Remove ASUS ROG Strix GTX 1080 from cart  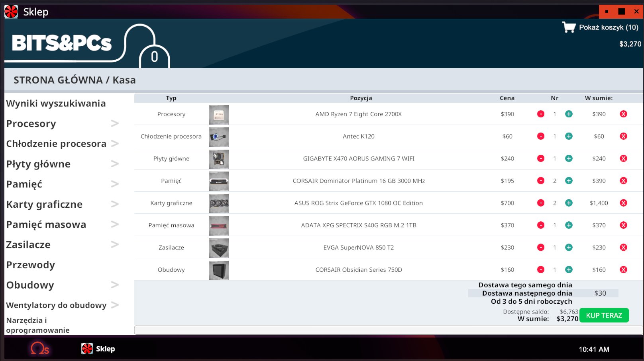pos(624,203)
